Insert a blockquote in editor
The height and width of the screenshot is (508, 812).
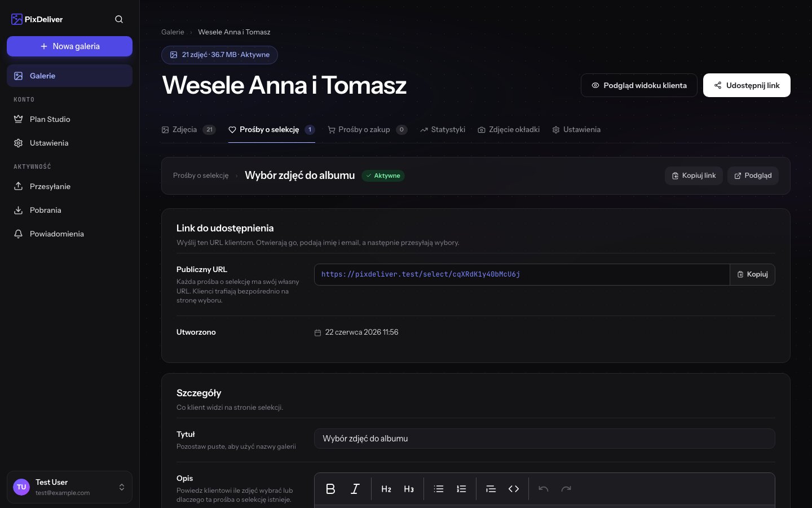click(x=491, y=489)
